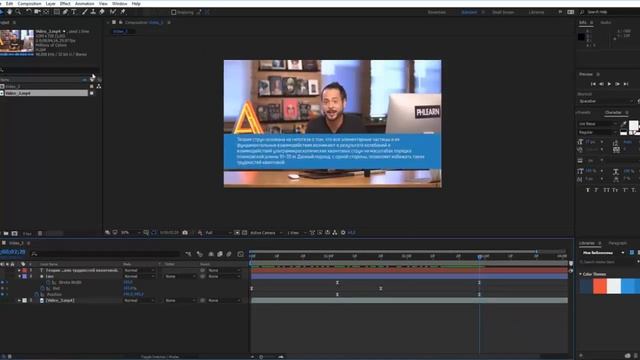Select the Unified Camera tool
Viewport: 640px width, 360px height.
click(37, 12)
